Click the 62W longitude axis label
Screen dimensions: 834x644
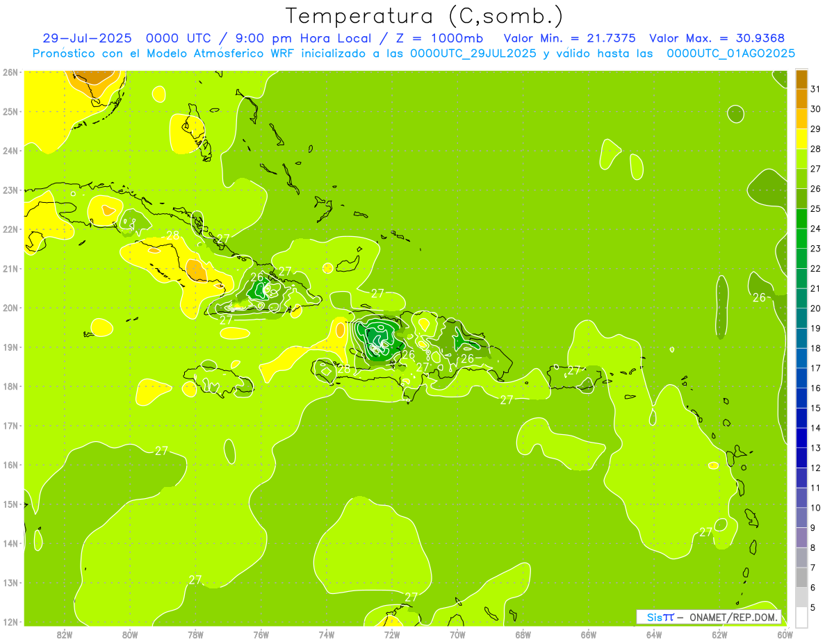tap(719, 634)
